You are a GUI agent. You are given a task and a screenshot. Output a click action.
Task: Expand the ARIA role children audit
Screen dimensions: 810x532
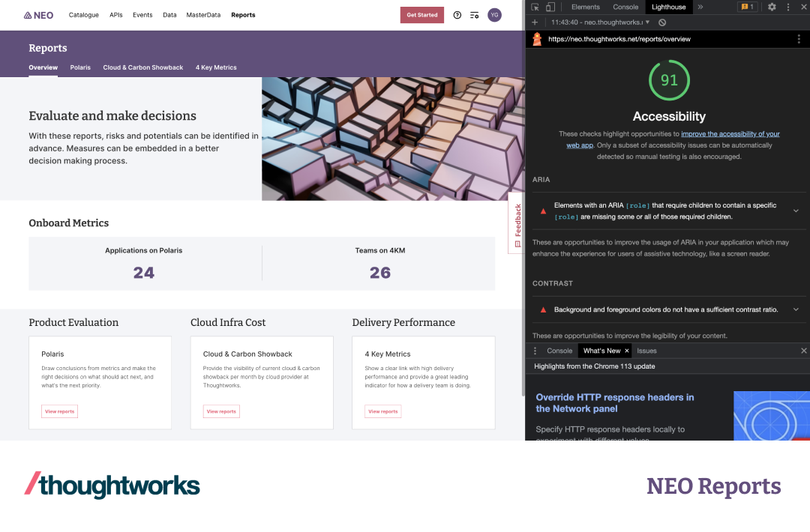coord(669,211)
